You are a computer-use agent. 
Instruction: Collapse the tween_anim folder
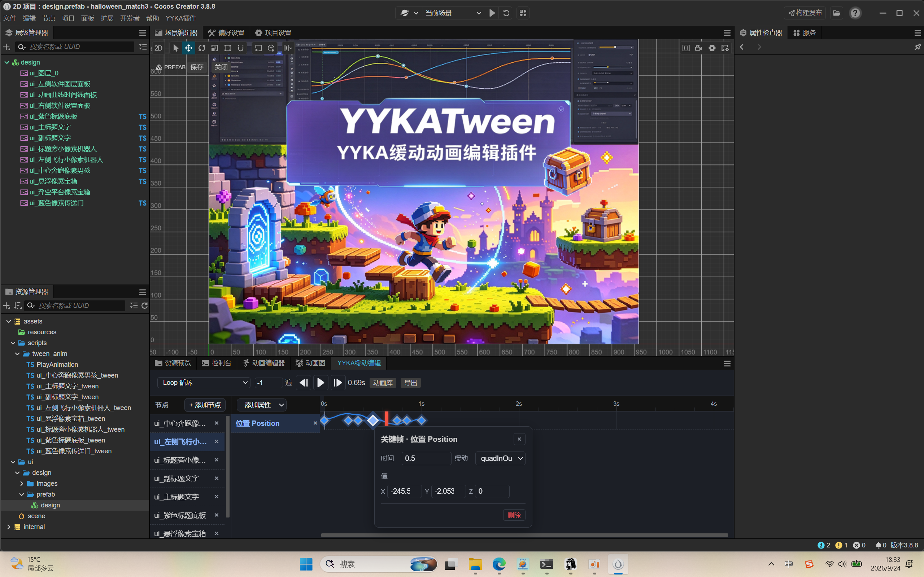tap(17, 354)
